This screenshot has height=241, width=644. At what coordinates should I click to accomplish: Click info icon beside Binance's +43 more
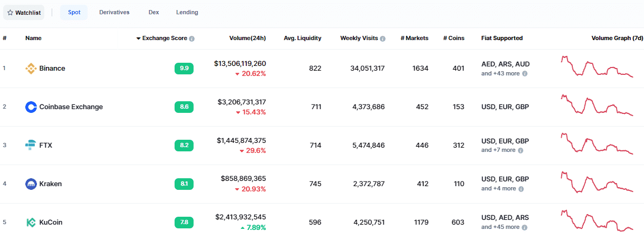coord(525,74)
